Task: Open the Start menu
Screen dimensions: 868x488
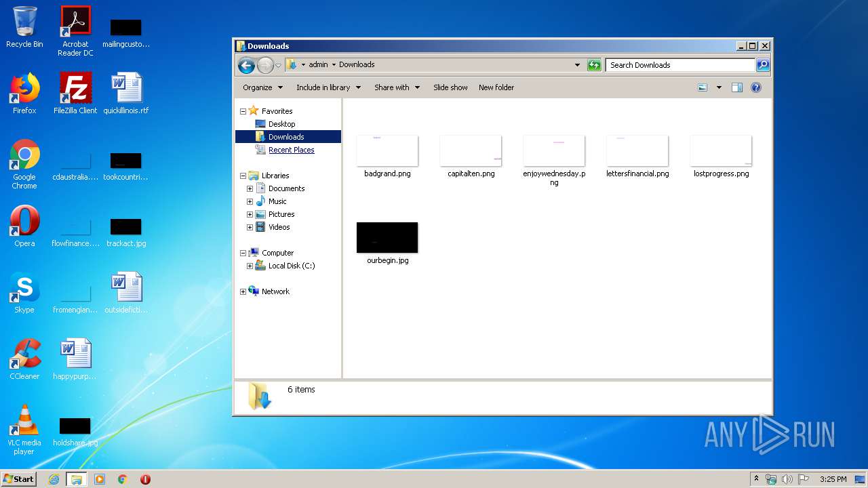Action: pos(19,479)
